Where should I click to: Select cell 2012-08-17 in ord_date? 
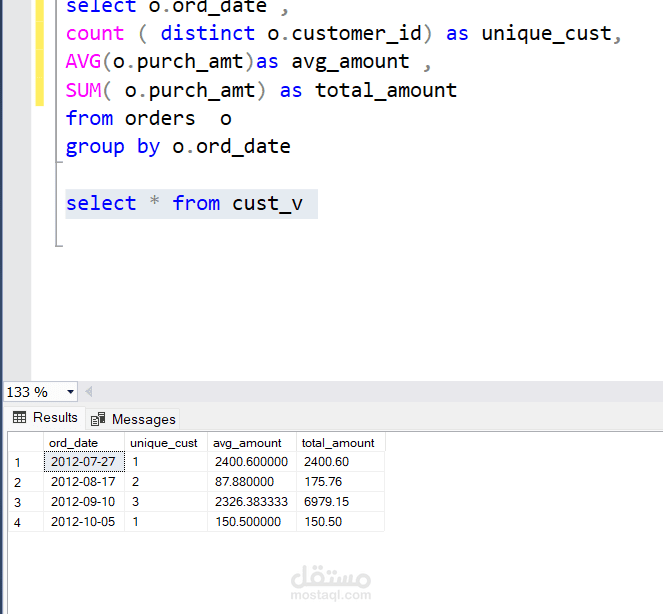coord(84,482)
